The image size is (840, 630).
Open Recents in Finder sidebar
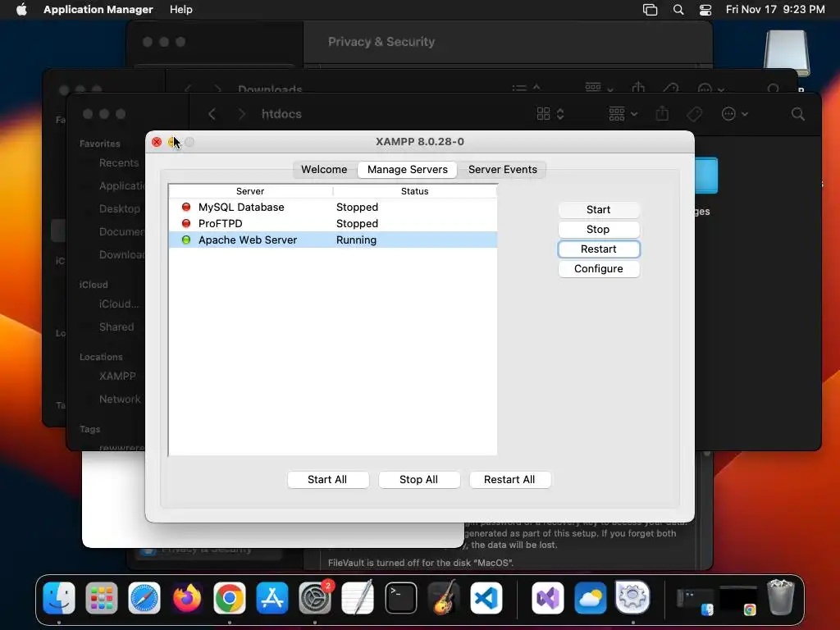click(118, 163)
